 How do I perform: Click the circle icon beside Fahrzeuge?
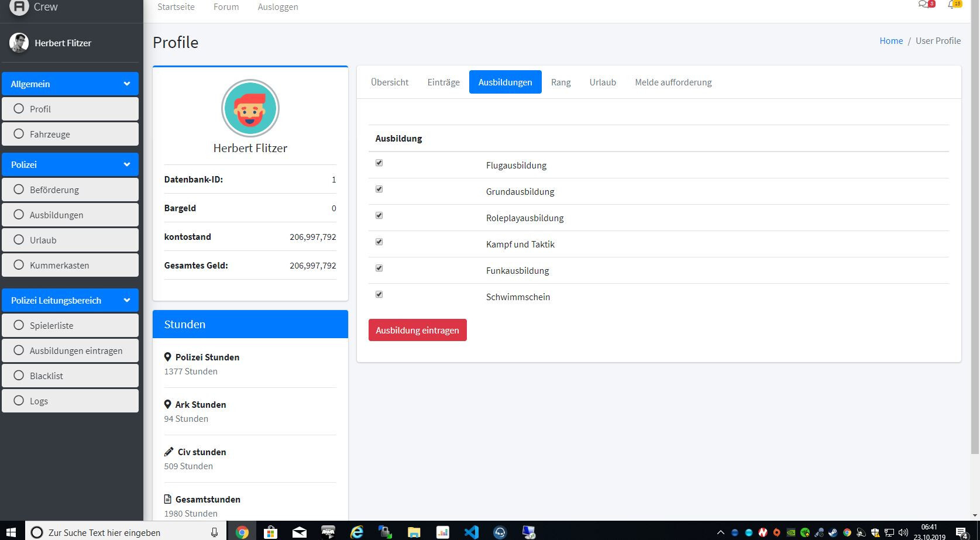[x=19, y=134]
